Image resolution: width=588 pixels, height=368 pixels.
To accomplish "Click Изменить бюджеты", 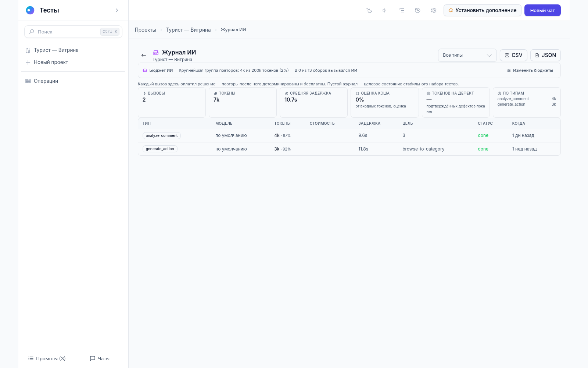I will coord(530,70).
